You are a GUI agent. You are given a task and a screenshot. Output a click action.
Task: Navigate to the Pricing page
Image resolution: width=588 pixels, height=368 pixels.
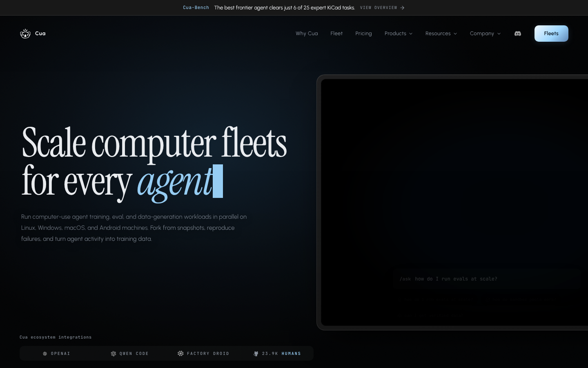point(363,34)
